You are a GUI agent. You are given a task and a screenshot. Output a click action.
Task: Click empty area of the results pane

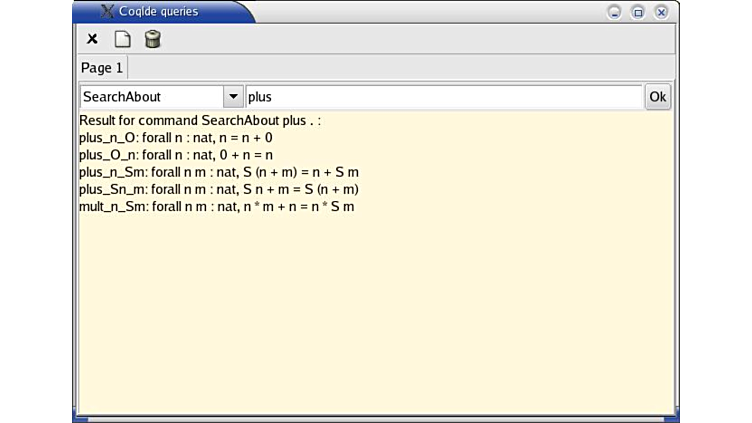point(375,320)
